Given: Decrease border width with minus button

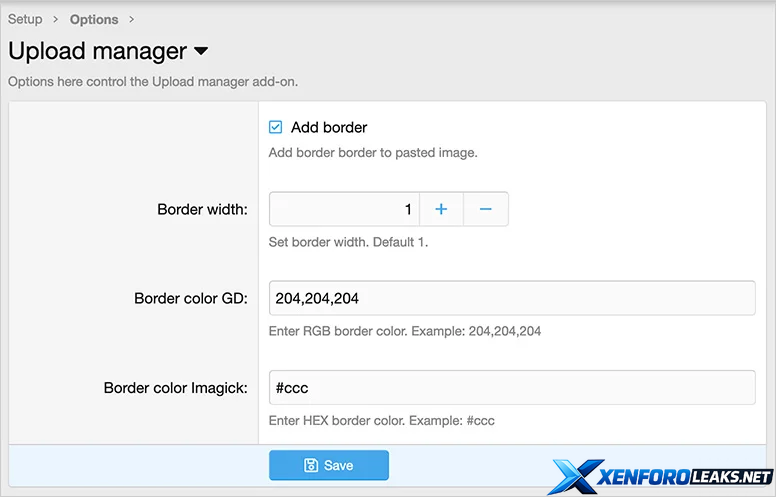Looking at the screenshot, I should coord(486,209).
